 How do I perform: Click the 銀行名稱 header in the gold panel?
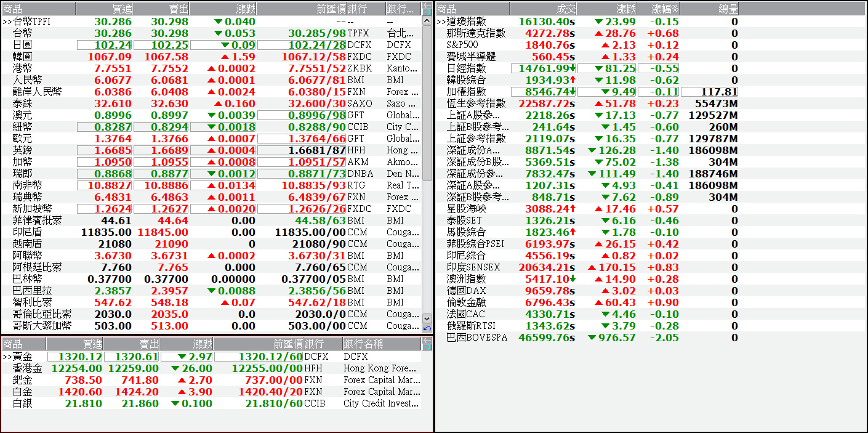(382, 344)
